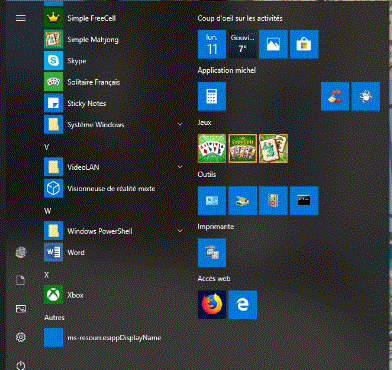Viewport: 392px width, 370px height.
Task: Launch the Firefox tile
Action: [x=212, y=305]
